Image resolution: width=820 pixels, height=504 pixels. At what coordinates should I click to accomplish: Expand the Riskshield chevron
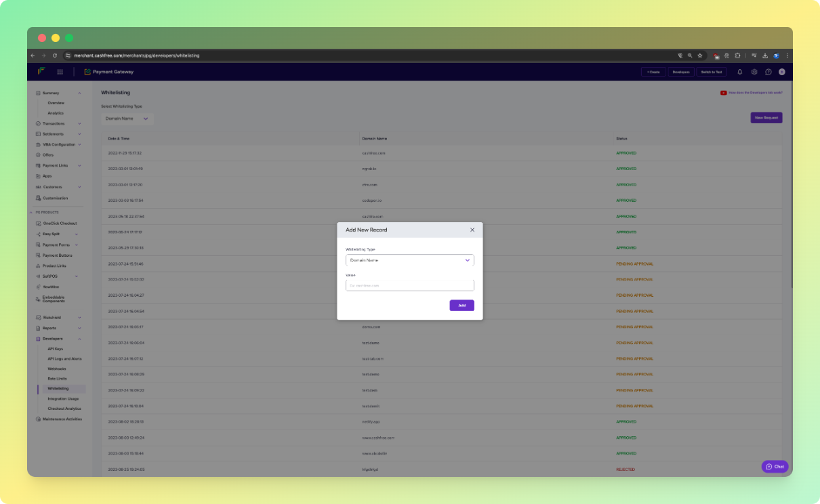79,318
